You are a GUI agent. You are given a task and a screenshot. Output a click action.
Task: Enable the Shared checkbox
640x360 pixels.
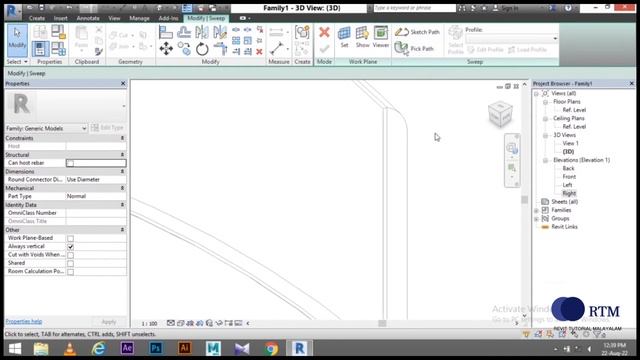tap(71, 263)
